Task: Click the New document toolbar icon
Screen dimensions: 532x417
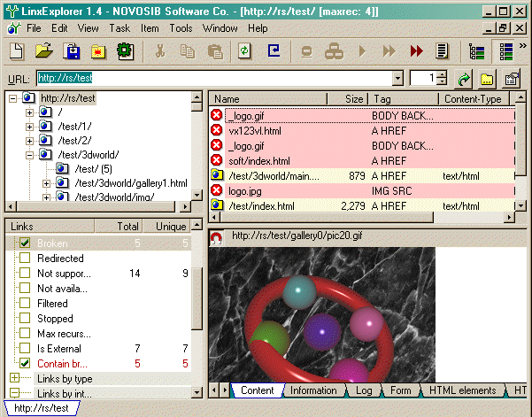Action: [x=16, y=51]
